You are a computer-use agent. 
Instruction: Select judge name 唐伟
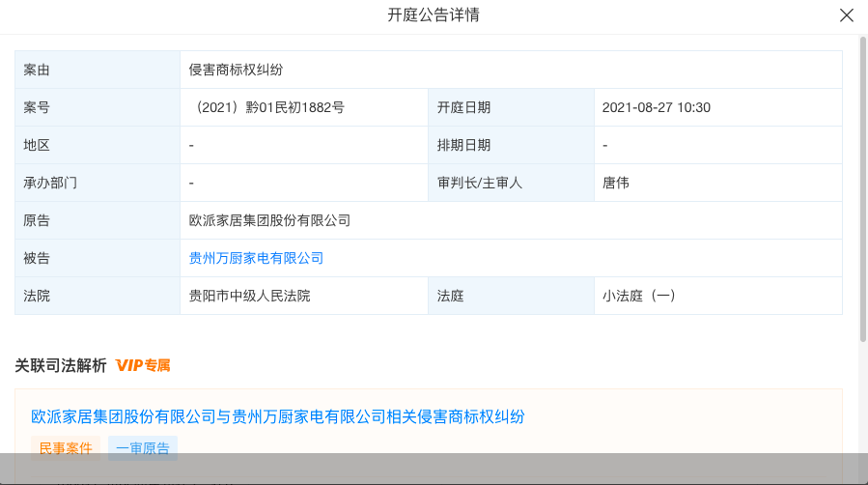(x=616, y=183)
